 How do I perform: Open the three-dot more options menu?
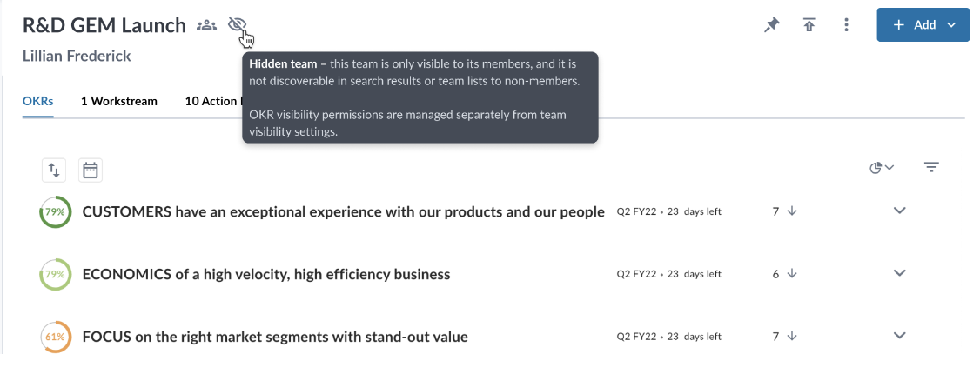coord(846,25)
